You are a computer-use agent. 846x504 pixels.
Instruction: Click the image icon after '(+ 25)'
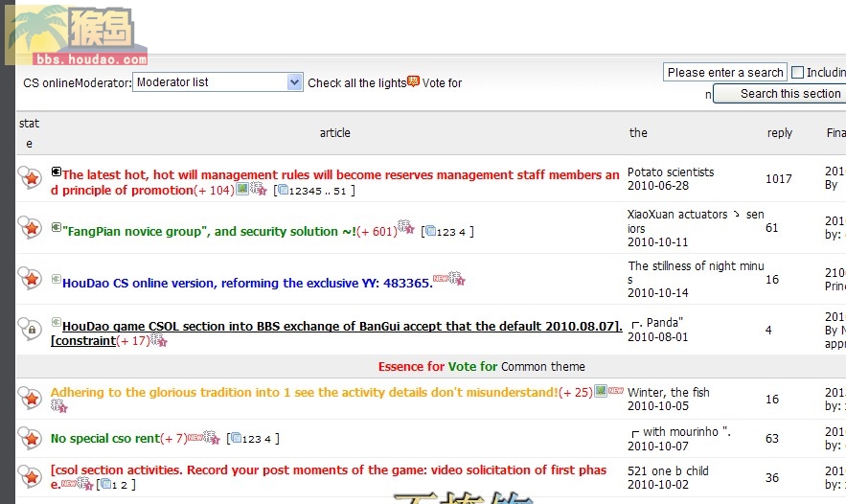(601, 391)
